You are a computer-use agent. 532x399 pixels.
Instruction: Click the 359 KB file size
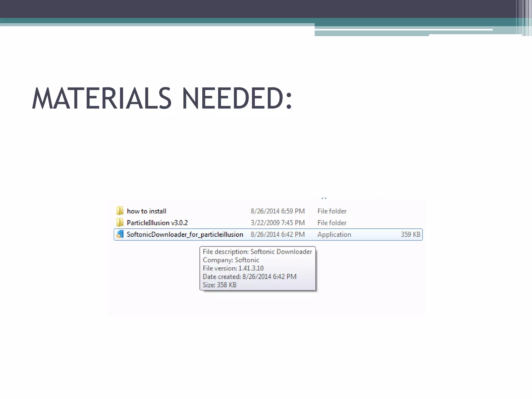tap(410, 235)
